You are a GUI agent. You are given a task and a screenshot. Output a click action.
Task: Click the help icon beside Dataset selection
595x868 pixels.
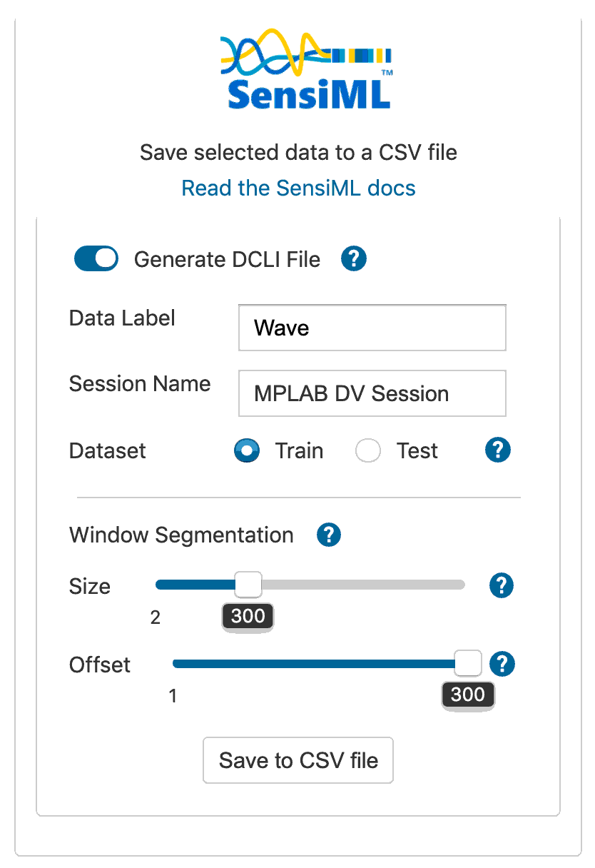click(497, 450)
